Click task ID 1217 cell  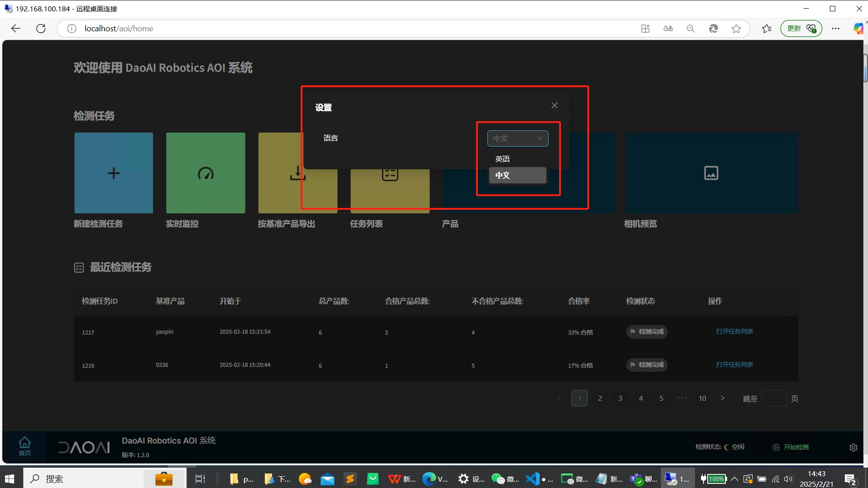click(88, 332)
